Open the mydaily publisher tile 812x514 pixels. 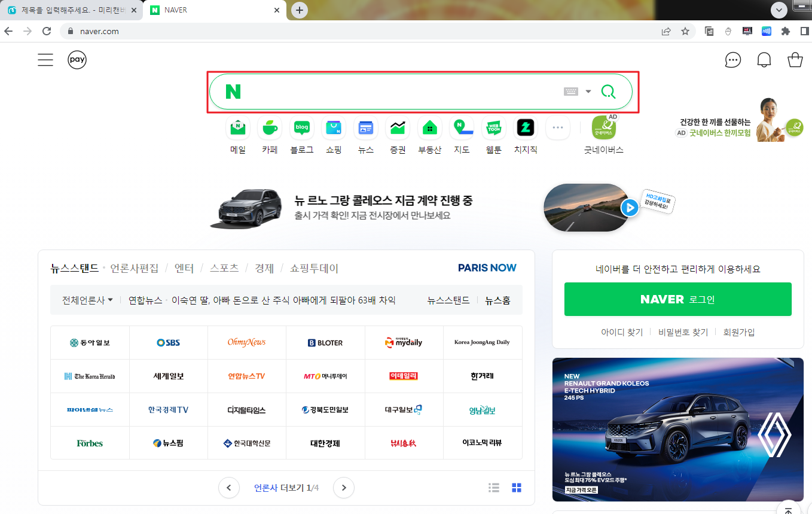(404, 343)
